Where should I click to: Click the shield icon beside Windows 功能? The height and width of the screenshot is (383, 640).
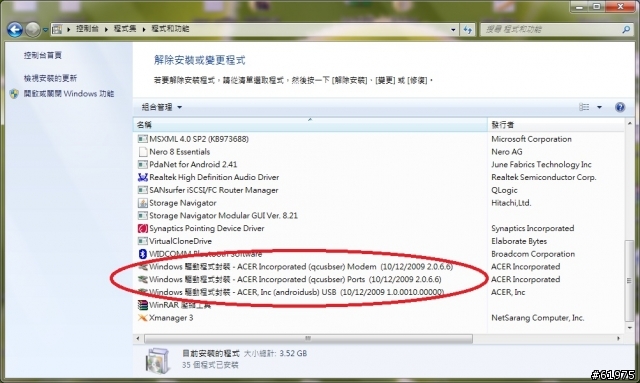click(14, 94)
